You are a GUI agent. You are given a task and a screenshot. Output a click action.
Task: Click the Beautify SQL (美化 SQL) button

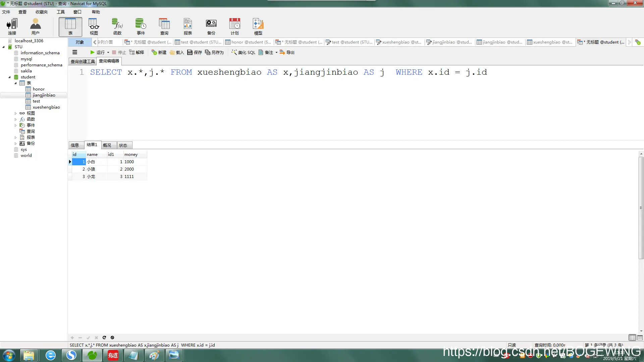coord(244,52)
